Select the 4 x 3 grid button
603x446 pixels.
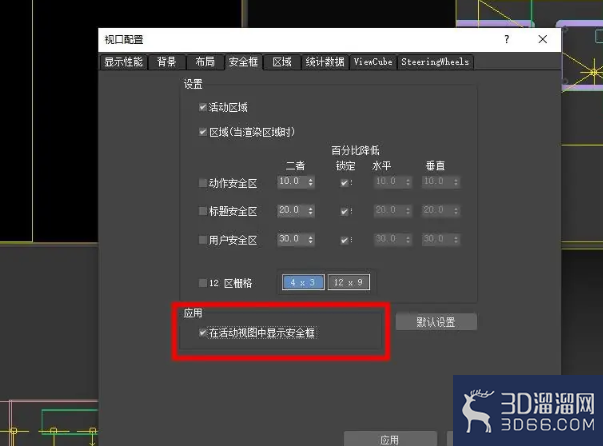[303, 282]
